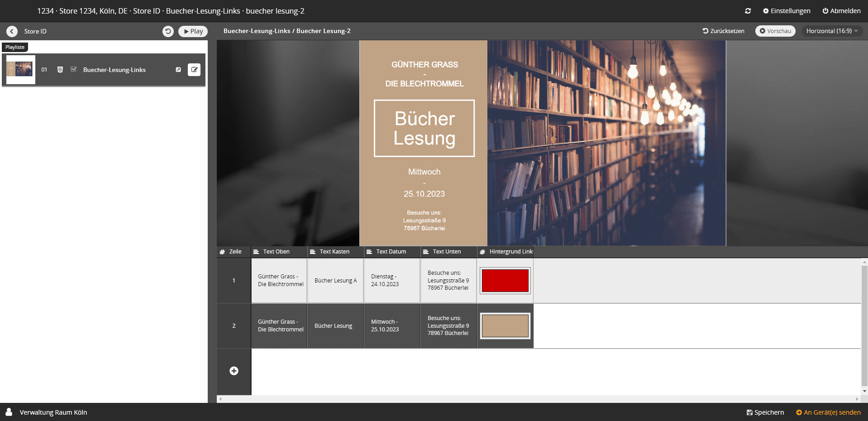Expand the Horizontal (16:9) format dropdown
This screenshot has height=421, width=868.
pyautogui.click(x=832, y=31)
